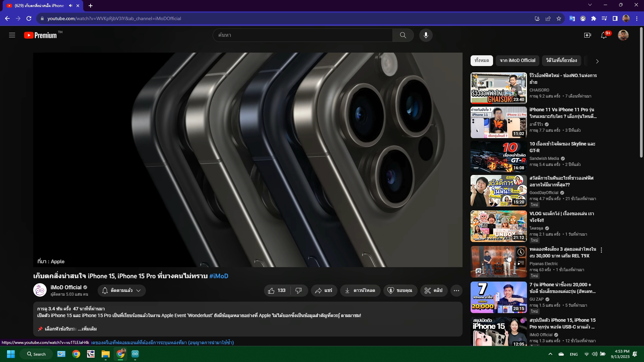
Task: Open iPhone 11 Vs iPhone 11 Pro thumbnail
Action: point(498,122)
